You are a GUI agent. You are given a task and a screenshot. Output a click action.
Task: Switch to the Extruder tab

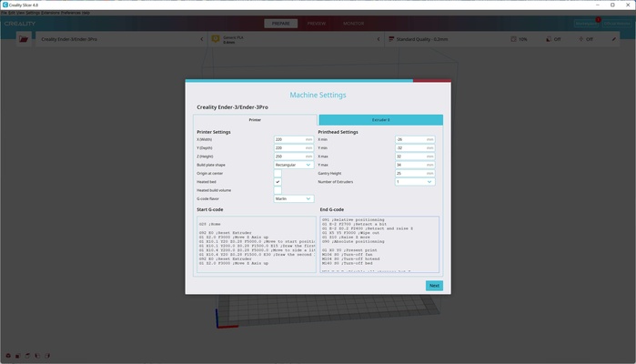pos(381,120)
